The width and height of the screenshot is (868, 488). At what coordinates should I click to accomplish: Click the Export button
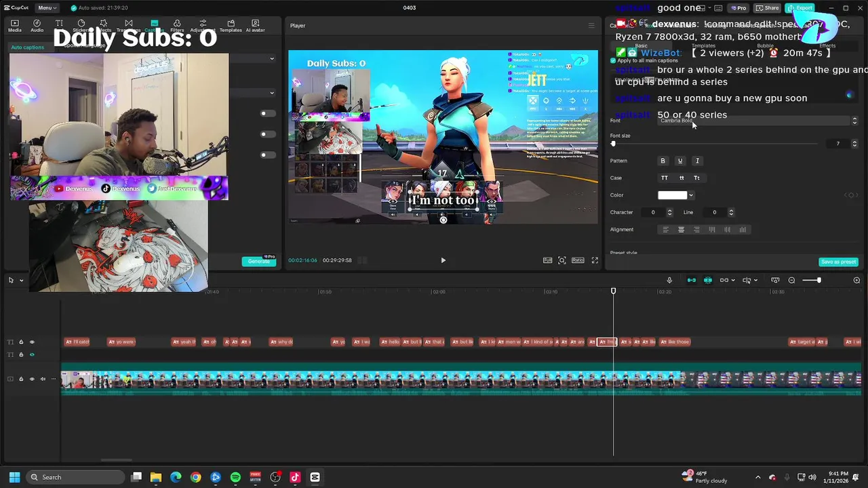pyautogui.click(x=800, y=7)
